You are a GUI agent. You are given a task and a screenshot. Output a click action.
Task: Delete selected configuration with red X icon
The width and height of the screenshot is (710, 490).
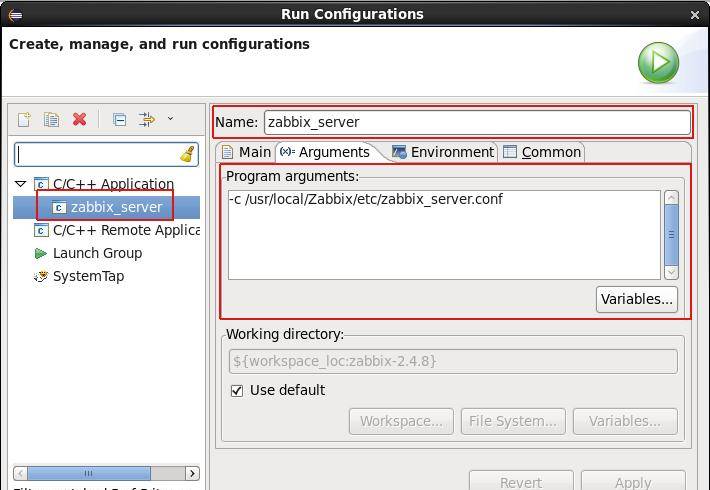79,119
